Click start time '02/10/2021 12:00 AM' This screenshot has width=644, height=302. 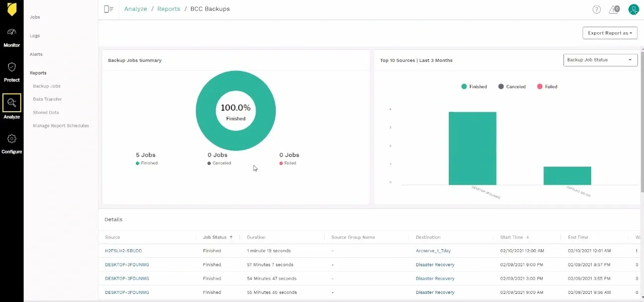(522, 251)
